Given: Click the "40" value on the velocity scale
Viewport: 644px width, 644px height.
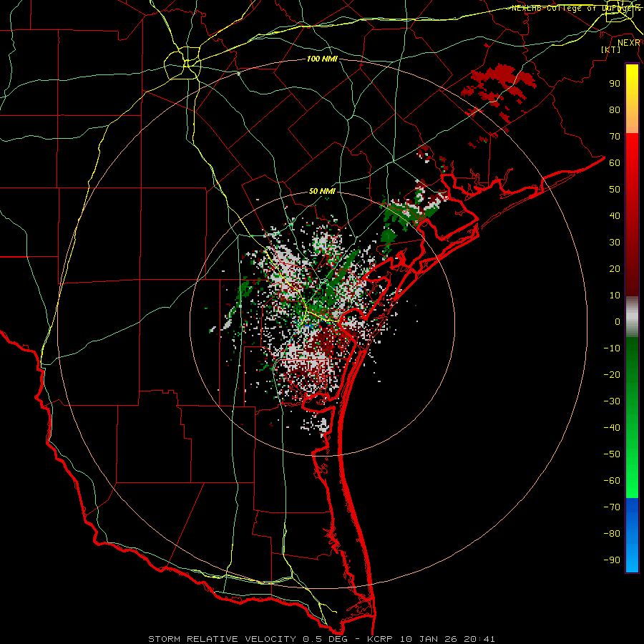Looking at the screenshot, I should pos(615,216).
